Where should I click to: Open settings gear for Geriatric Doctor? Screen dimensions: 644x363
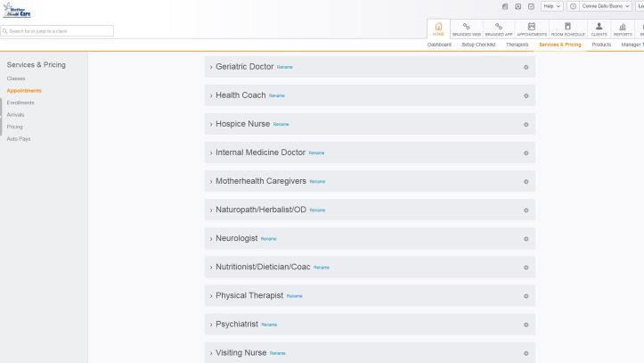526,67
